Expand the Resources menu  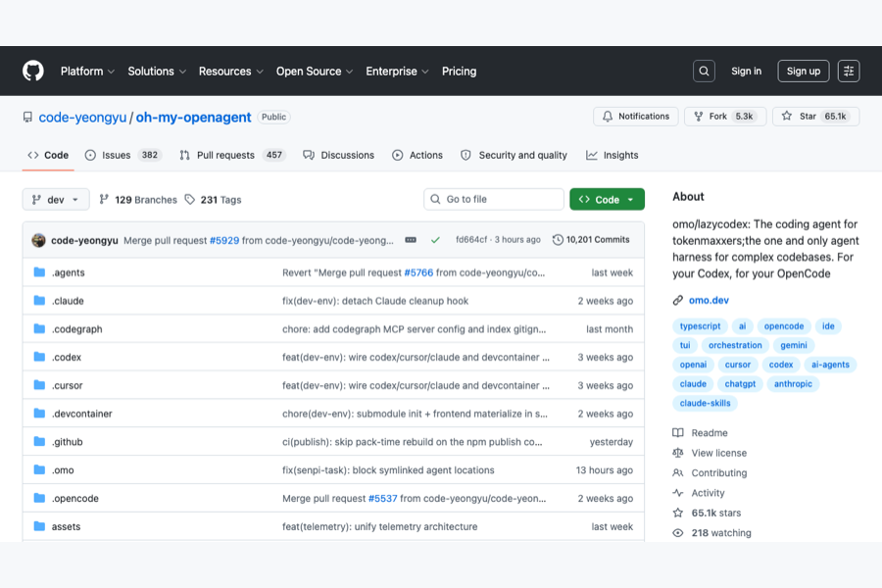pyautogui.click(x=230, y=72)
